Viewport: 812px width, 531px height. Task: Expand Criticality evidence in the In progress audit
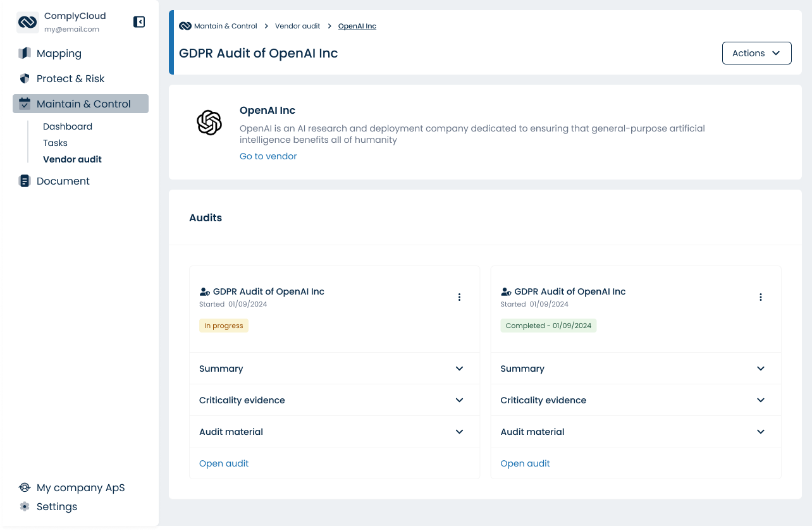pos(335,400)
